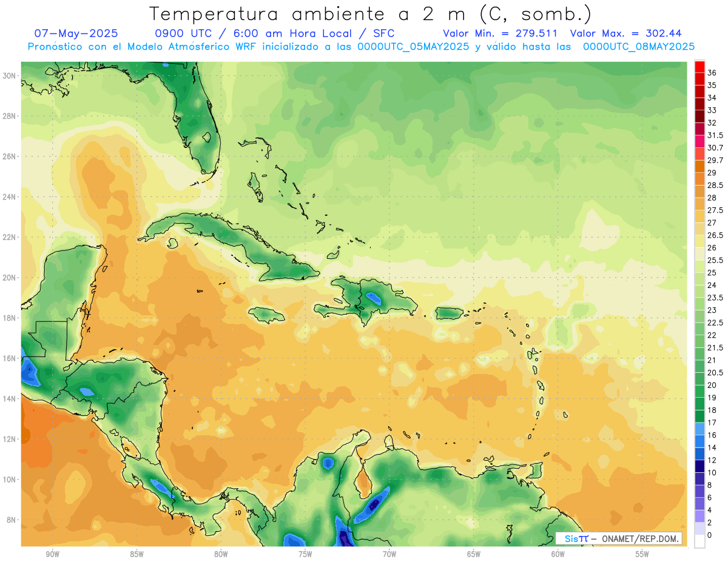Click the dark navy swatch between 12 and 10
The height and width of the screenshot is (562, 728).
[x=699, y=466]
